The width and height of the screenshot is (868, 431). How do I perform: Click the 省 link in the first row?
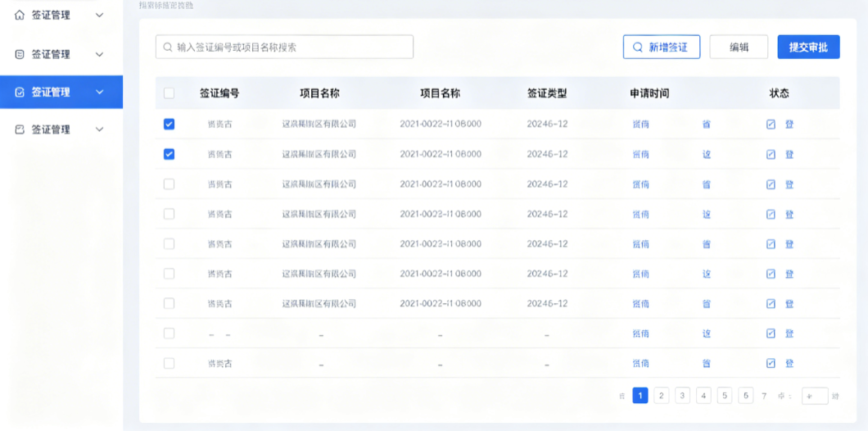pos(707,124)
